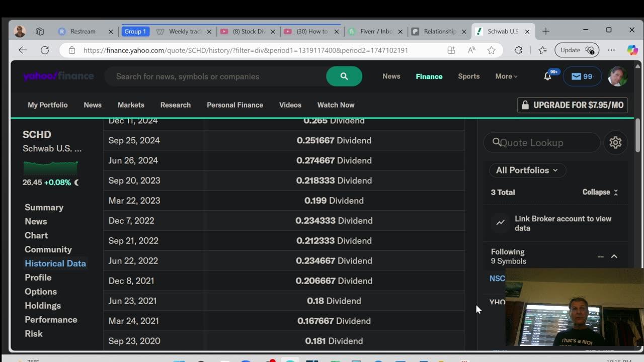Open browser settings three-dot menu
644x362 pixels.
[611, 50]
